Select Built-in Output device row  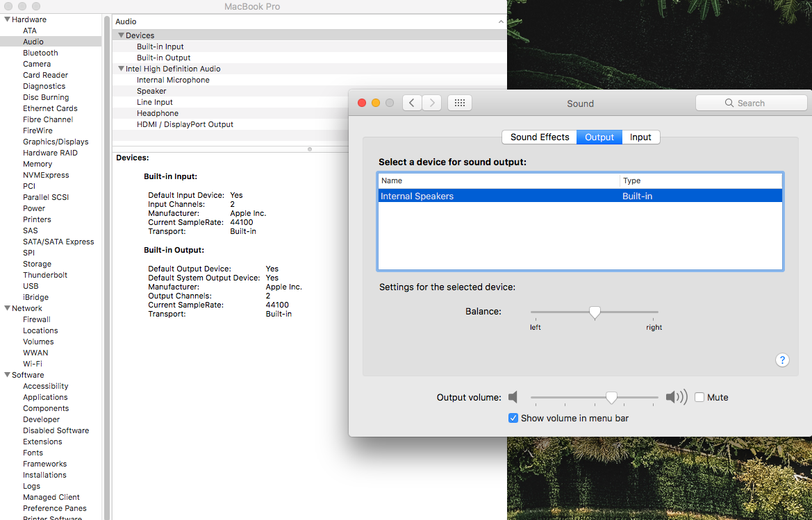[163, 58]
